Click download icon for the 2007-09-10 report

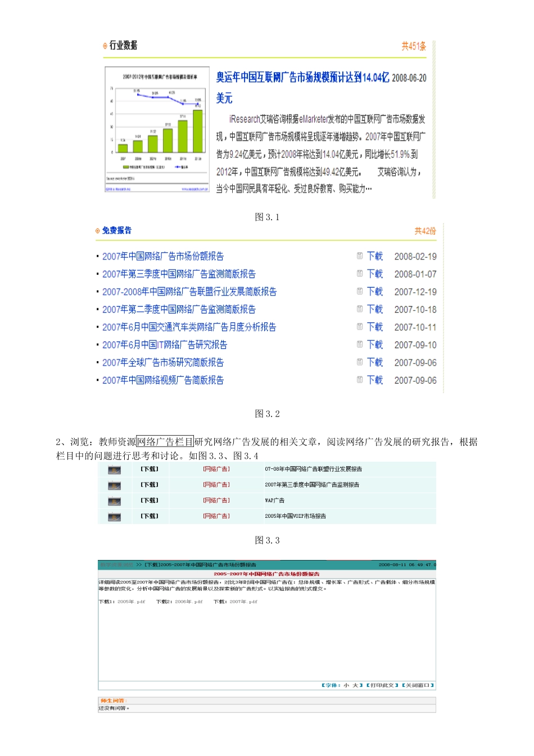tap(360, 344)
